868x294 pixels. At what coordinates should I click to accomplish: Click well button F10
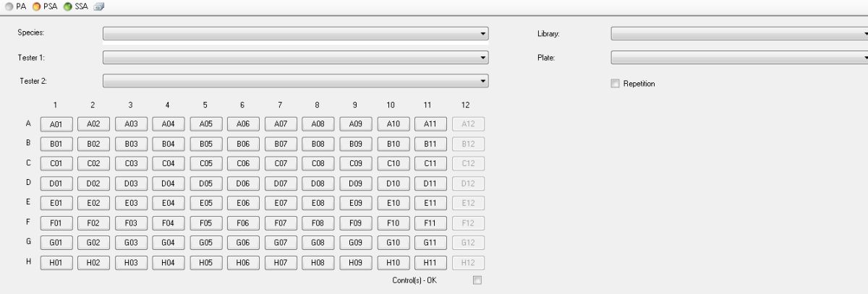click(393, 222)
